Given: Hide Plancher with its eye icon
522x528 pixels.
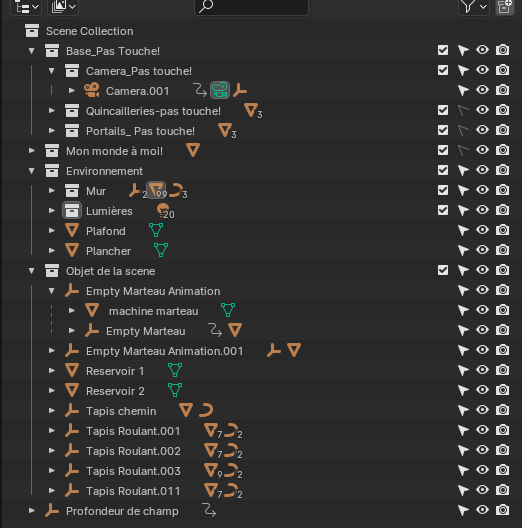Looking at the screenshot, I should [483, 250].
